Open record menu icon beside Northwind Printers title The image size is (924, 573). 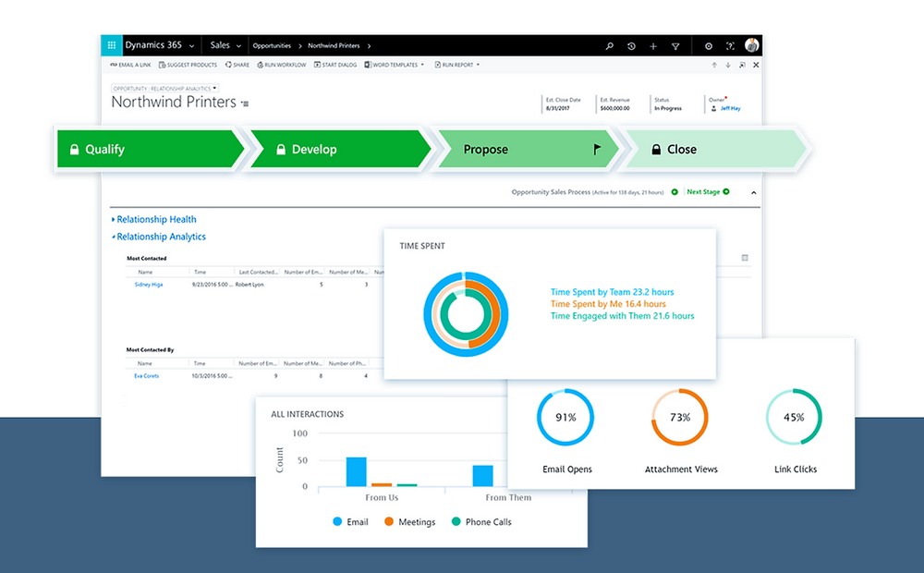click(245, 104)
